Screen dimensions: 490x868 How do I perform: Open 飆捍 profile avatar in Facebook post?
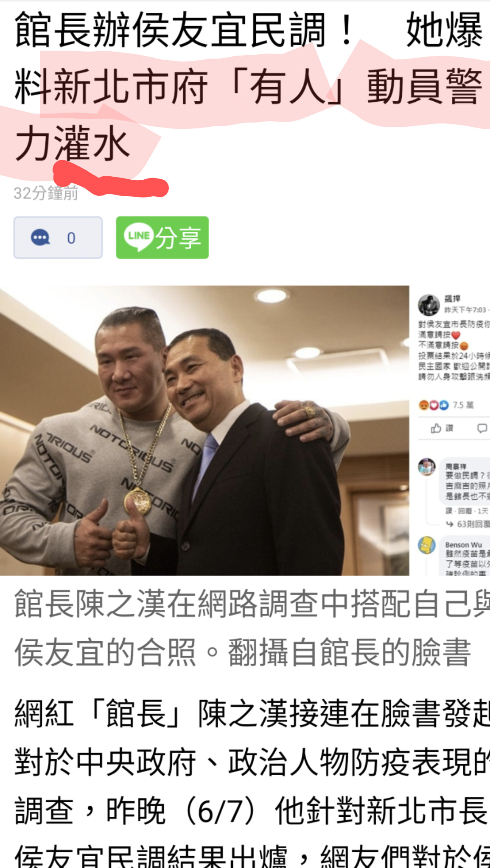pos(428,305)
